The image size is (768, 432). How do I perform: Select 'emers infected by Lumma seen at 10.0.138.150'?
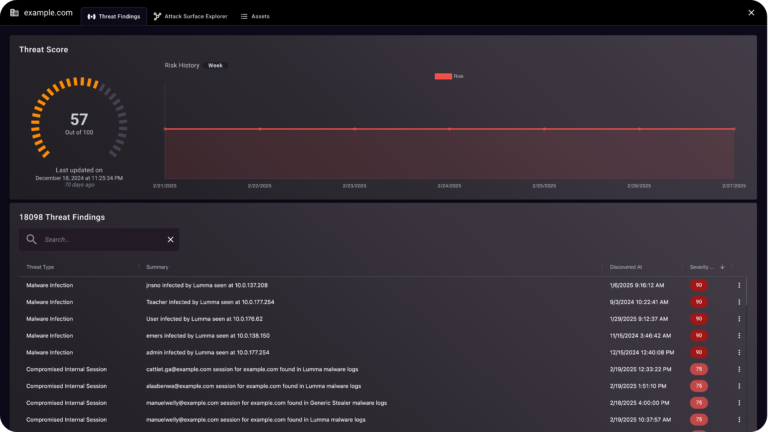208,336
